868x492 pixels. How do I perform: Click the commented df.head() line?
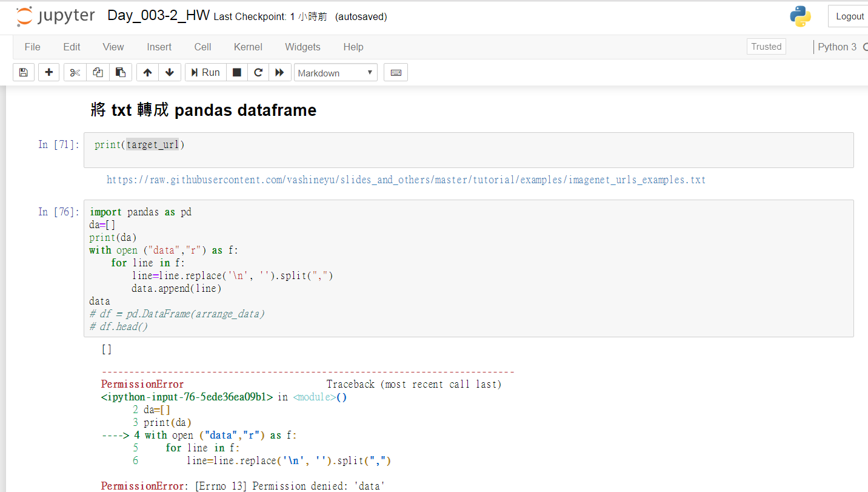[119, 326]
